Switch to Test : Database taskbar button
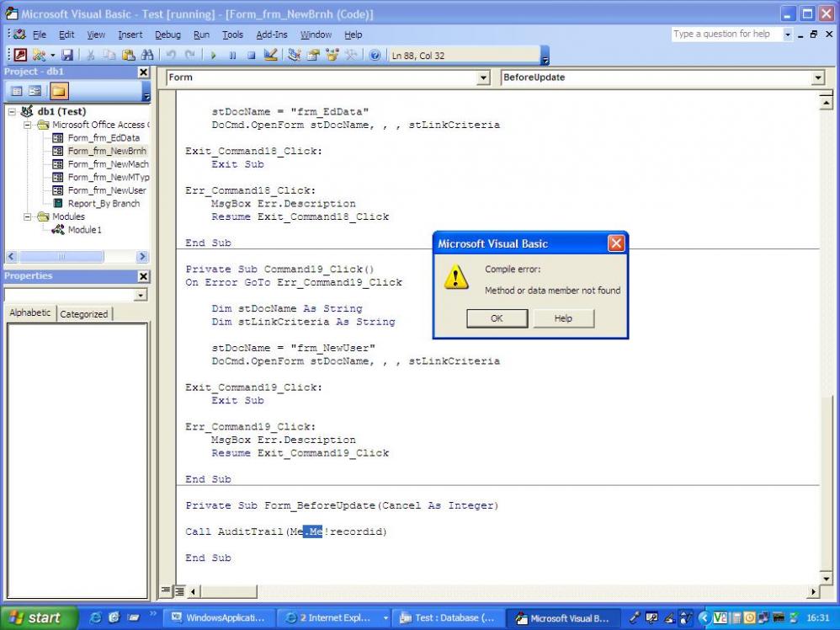 pyautogui.click(x=448, y=618)
